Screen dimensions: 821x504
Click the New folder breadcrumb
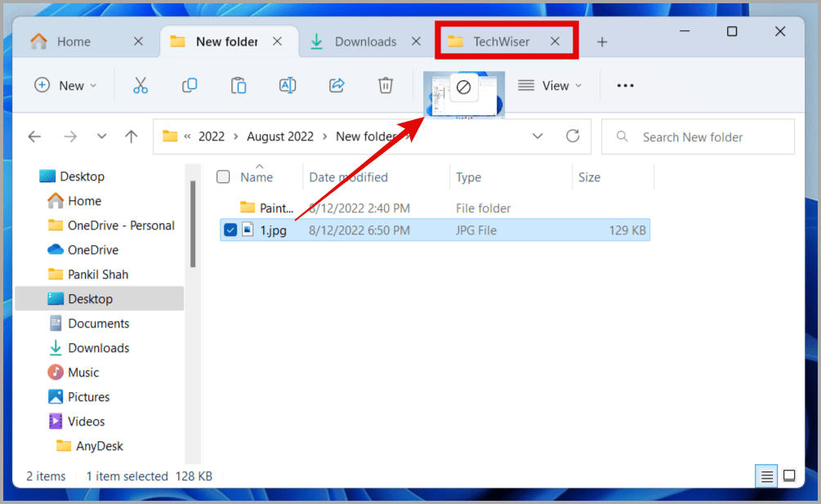point(366,136)
